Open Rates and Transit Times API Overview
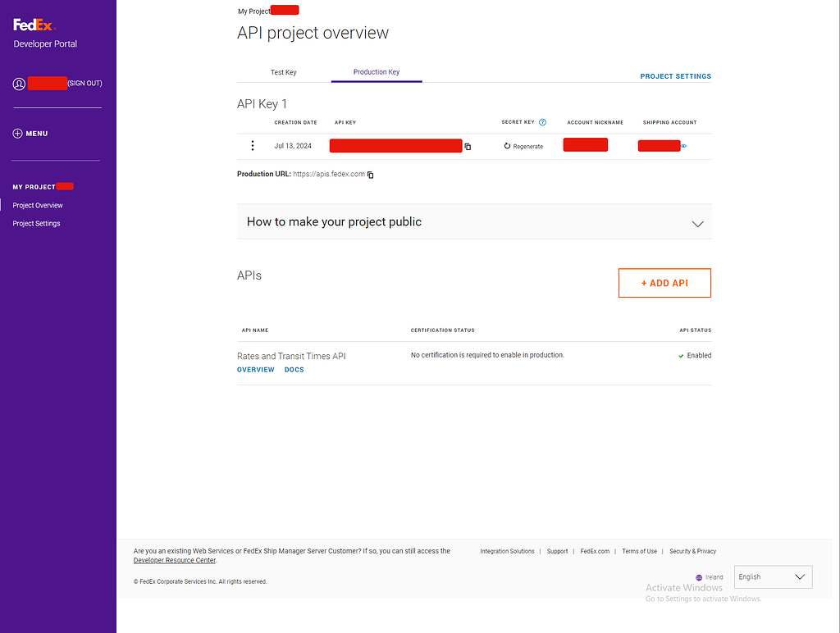840x633 pixels. click(x=256, y=370)
